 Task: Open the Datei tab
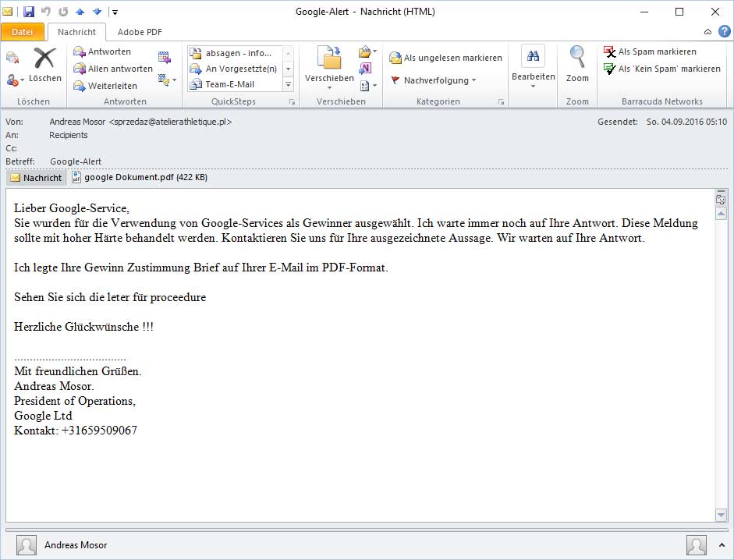click(23, 32)
